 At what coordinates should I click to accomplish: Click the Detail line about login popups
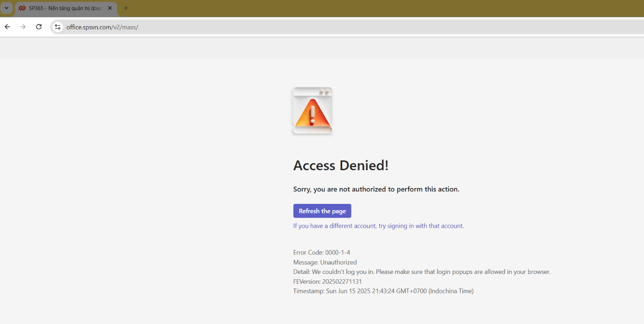tap(422, 272)
